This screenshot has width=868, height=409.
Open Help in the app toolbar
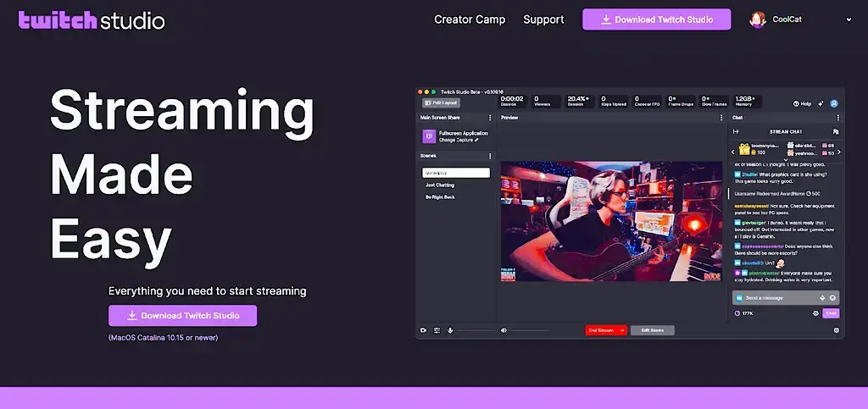click(x=802, y=103)
